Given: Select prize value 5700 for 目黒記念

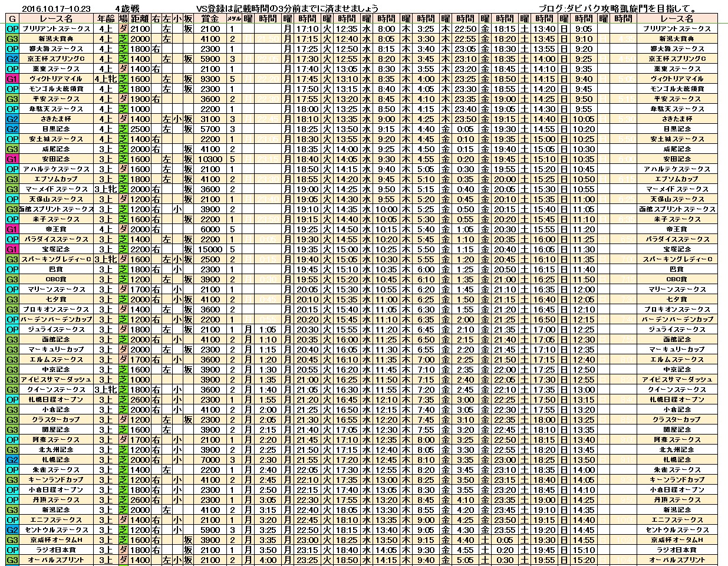Looking at the screenshot, I should click(x=210, y=129).
